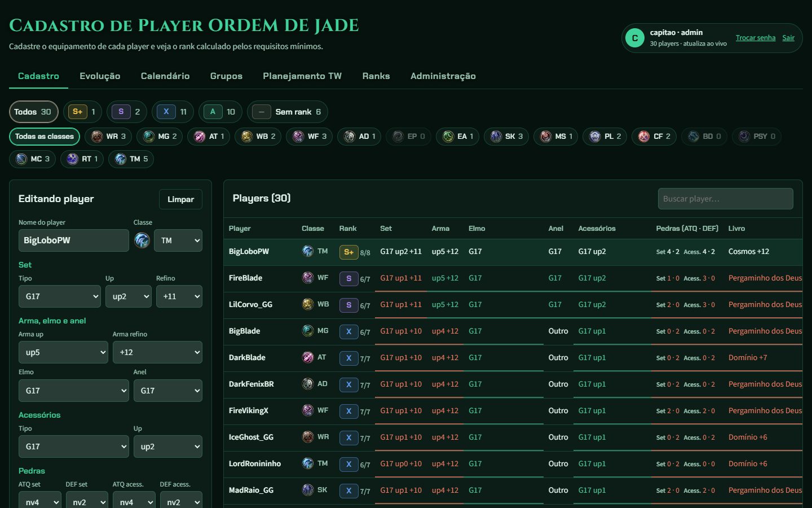This screenshot has width=812, height=508.
Task: Select the FireBlade player row name
Action: point(246,278)
